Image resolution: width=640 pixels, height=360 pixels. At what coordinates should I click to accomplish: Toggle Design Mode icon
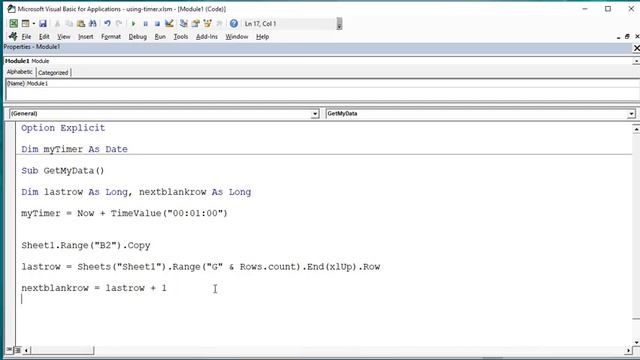[x=169, y=24]
